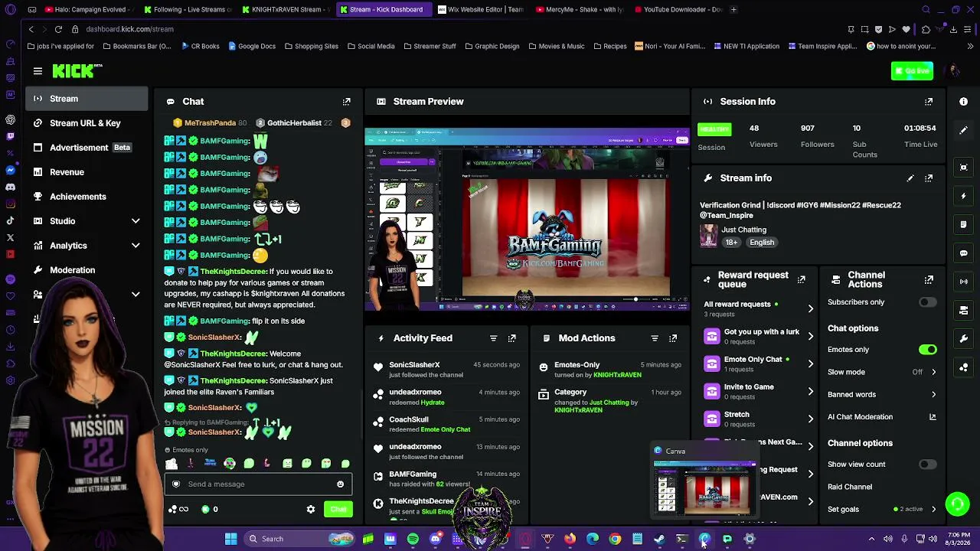Pop out the Activity Feed panel
This screenshot has height=551, width=980.
(512, 337)
